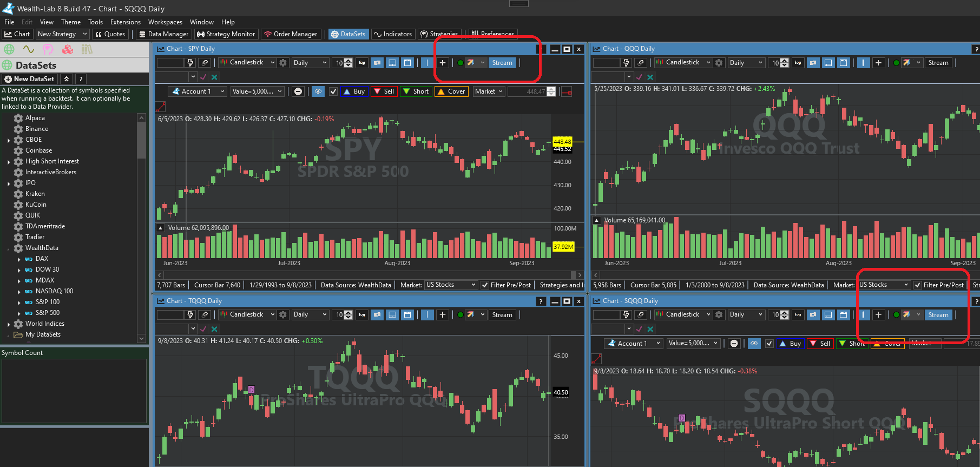Open the Help menu
This screenshot has height=467, width=980.
point(228,22)
